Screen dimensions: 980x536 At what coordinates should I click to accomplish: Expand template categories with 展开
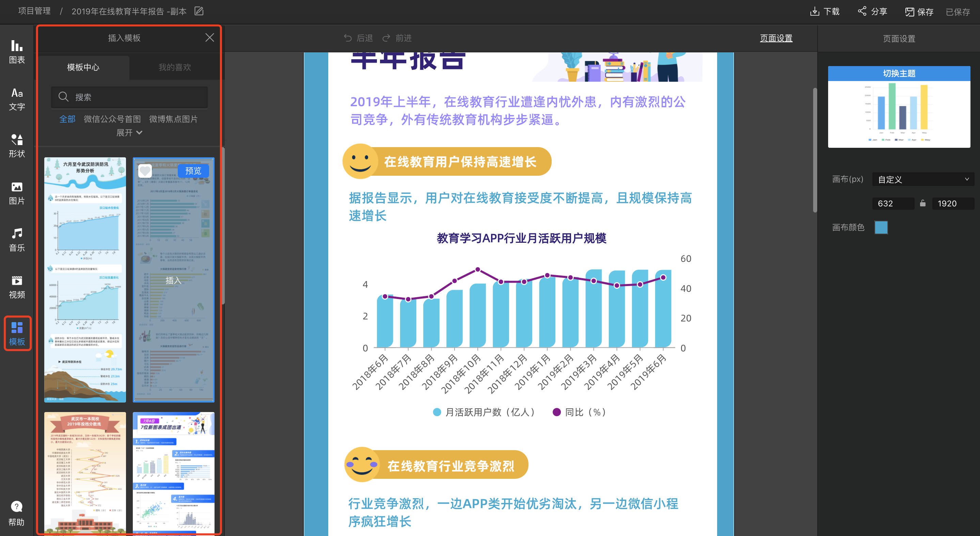(129, 133)
